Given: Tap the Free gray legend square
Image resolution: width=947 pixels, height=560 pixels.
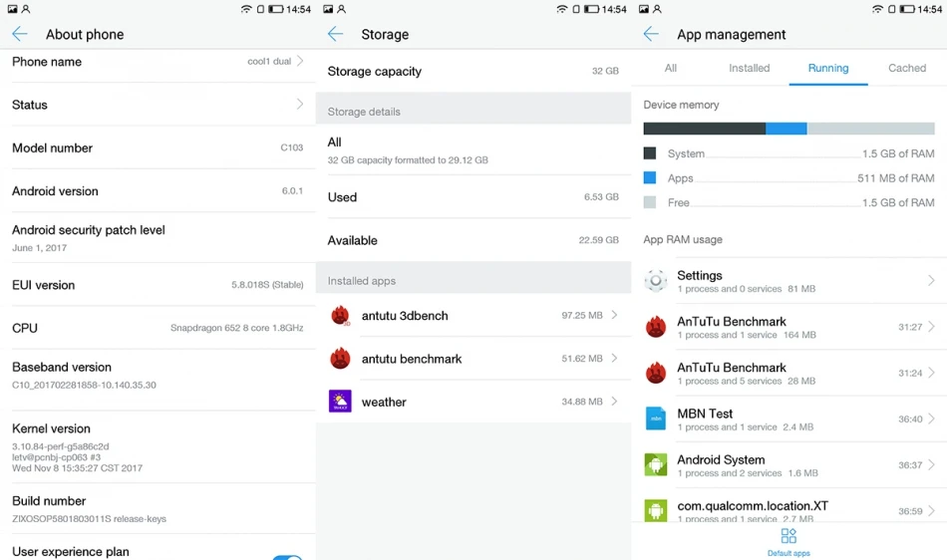Looking at the screenshot, I should [x=650, y=202].
